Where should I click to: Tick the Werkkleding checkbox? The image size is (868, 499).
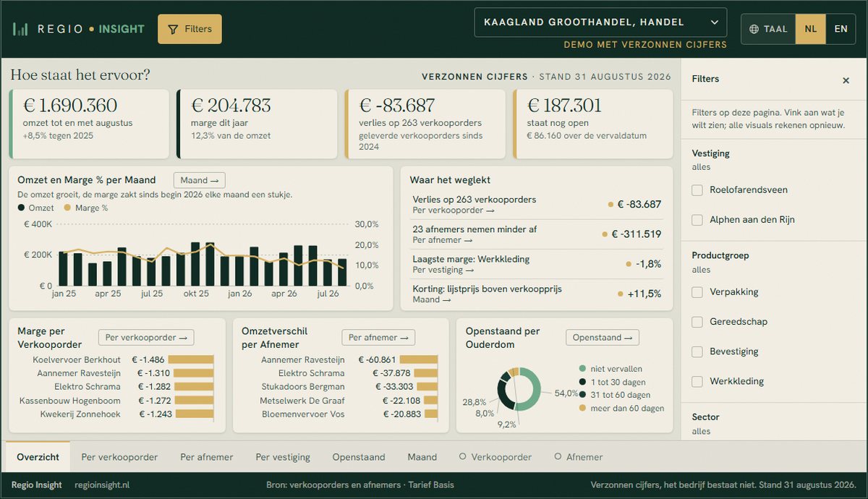697,381
